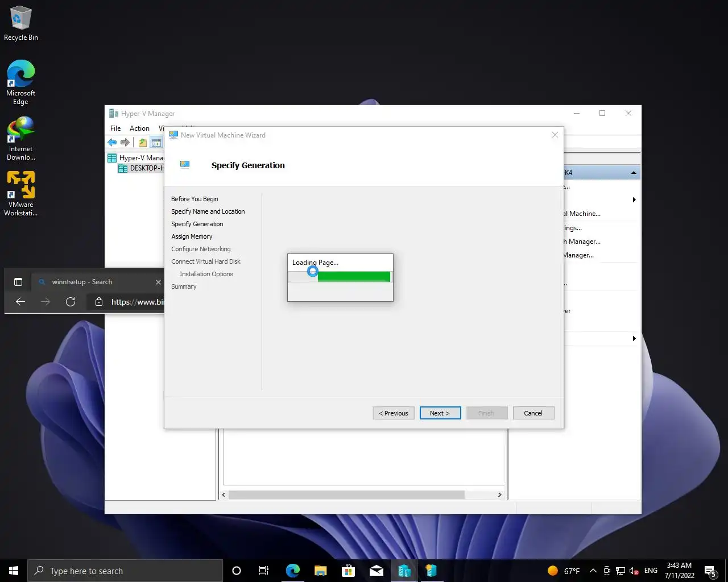Go to the Assign Memory step

192,236
